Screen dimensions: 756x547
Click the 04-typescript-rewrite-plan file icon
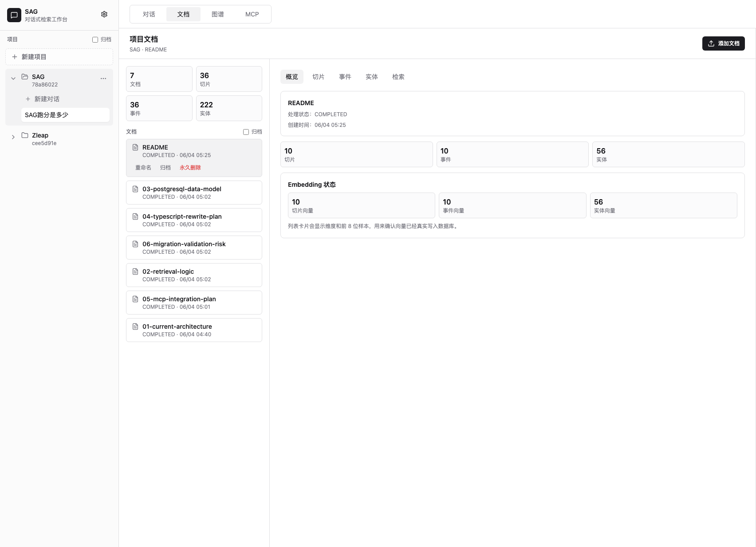(x=135, y=216)
